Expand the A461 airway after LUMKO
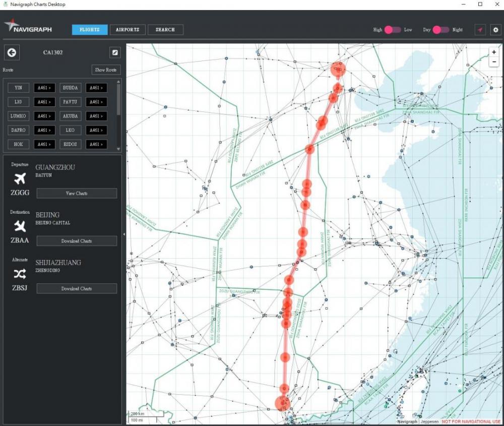This screenshot has height=426, width=504. pyautogui.click(x=44, y=116)
